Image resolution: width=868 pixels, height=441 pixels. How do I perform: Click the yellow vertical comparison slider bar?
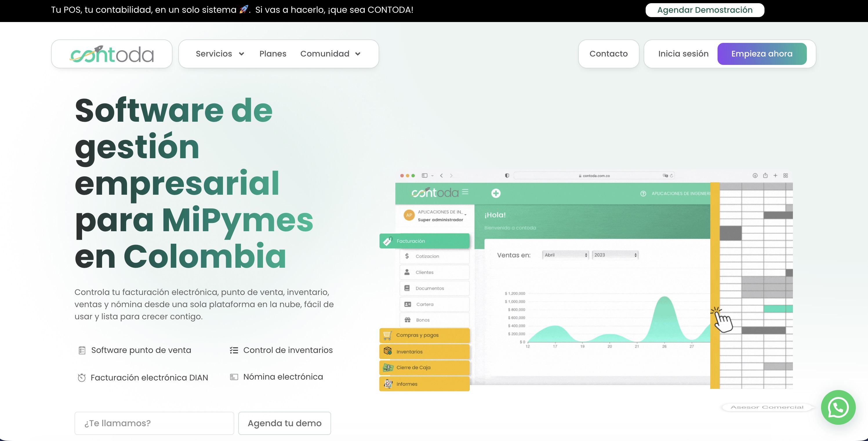click(x=715, y=285)
